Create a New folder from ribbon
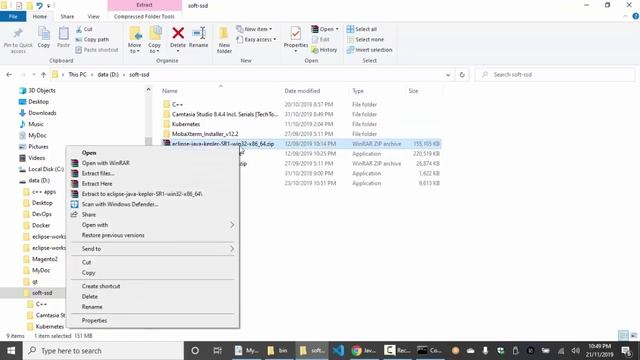 tap(224, 40)
